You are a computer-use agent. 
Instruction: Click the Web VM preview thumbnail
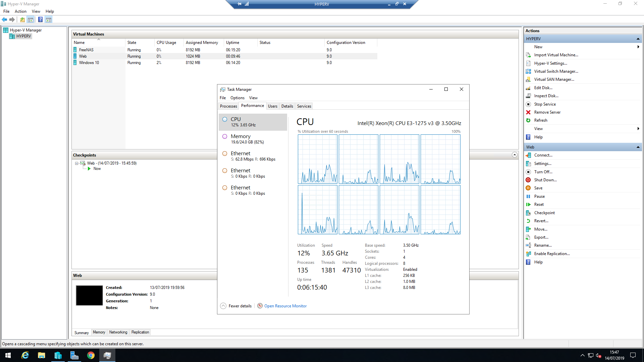[89, 295]
